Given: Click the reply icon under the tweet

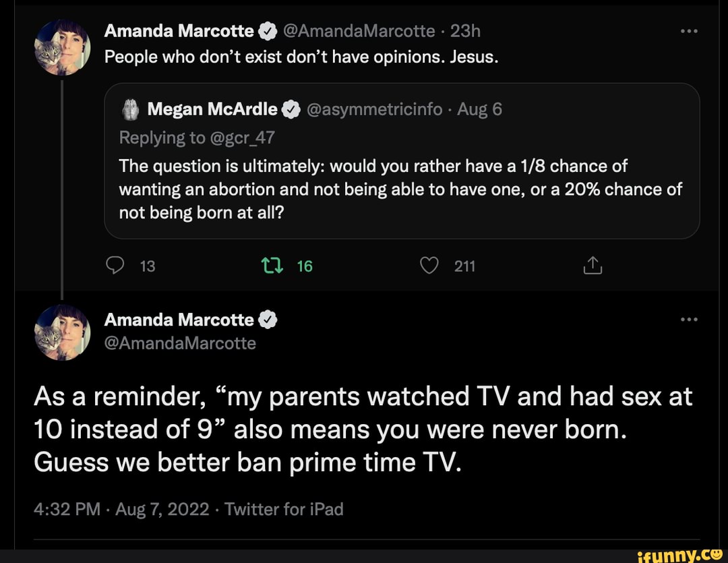Looking at the screenshot, I should (x=115, y=265).
